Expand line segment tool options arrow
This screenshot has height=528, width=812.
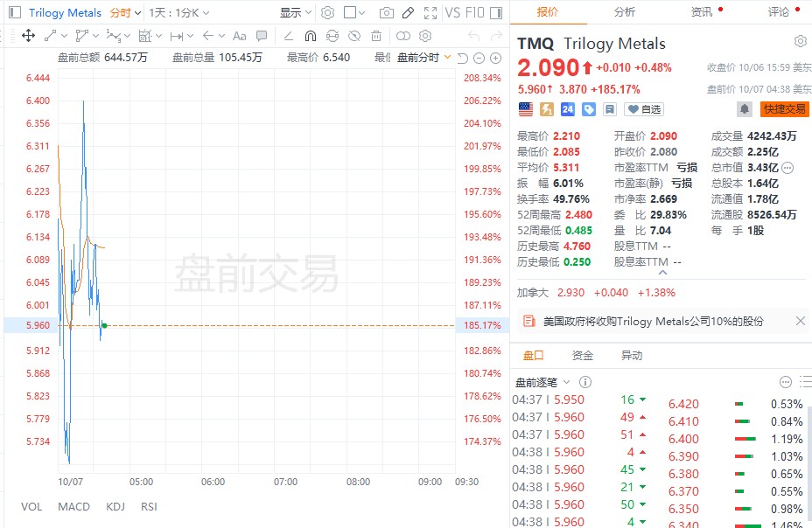tap(64, 36)
